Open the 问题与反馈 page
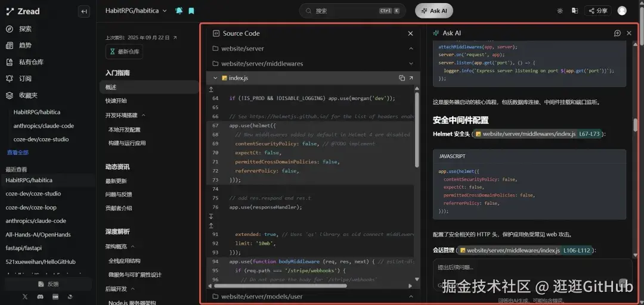644x305 pixels. [119, 195]
